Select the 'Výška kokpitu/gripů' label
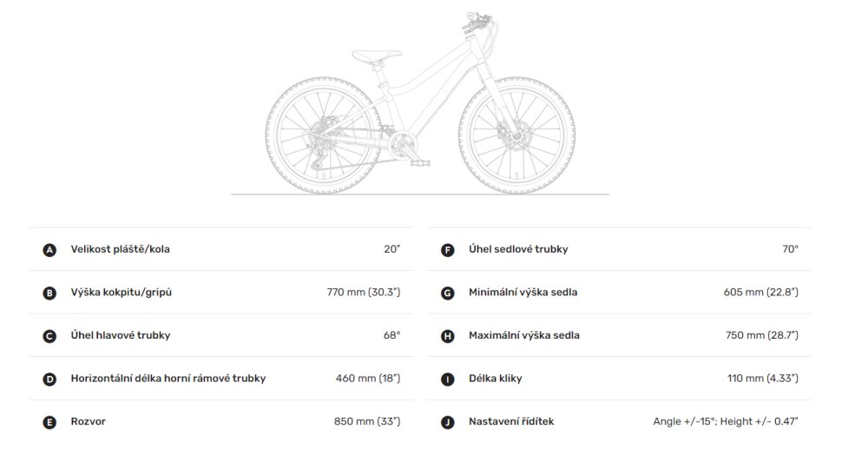 pos(121,293)
